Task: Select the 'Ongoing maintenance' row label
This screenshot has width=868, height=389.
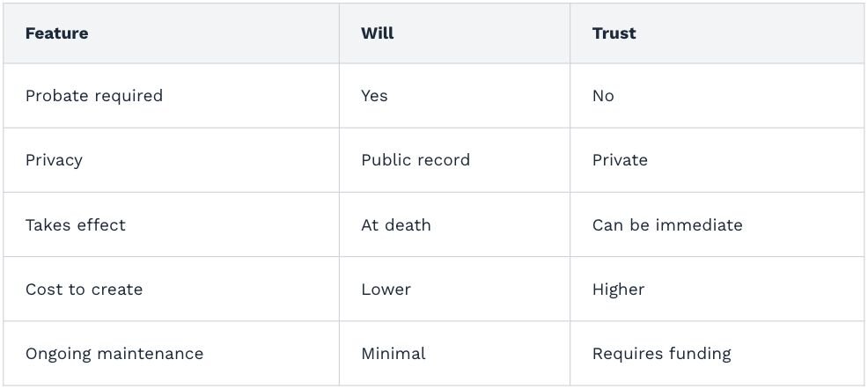Action: [114, 354]
